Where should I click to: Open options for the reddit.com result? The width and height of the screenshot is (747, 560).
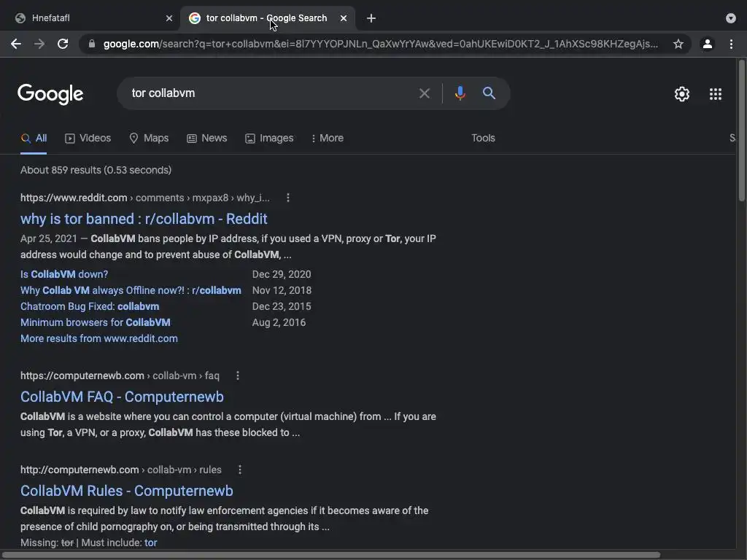pyautogui.click(x=287, y=198)
